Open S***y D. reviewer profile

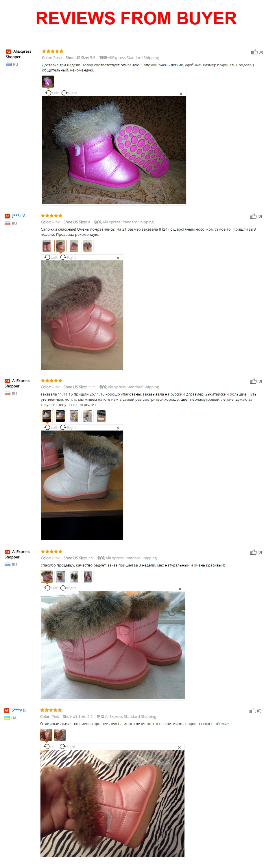[19, 710]
